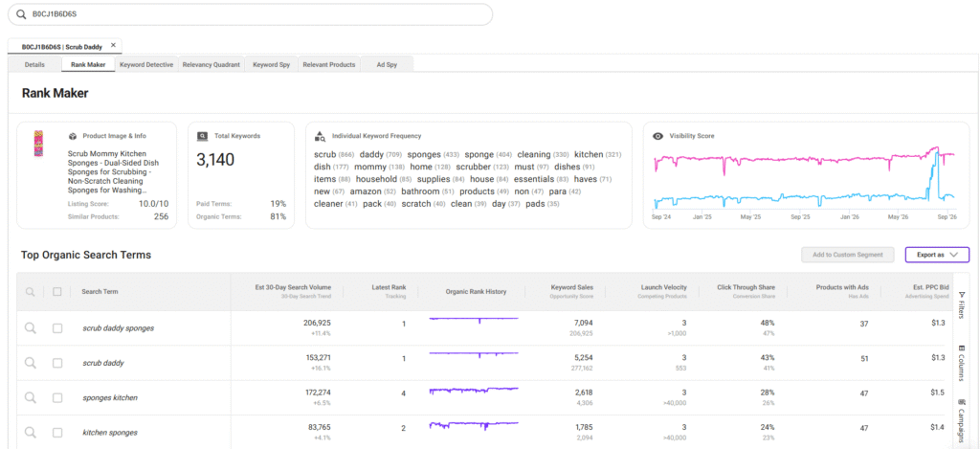This screenshot has height=449, width=980.
Task: Click the keyword 'bathroom (51)' in frequency list
Action: (428, 191)
